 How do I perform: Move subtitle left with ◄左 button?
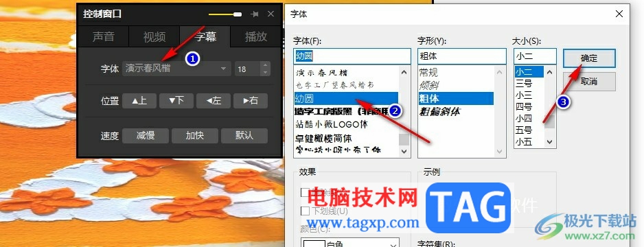click(213, 101)
